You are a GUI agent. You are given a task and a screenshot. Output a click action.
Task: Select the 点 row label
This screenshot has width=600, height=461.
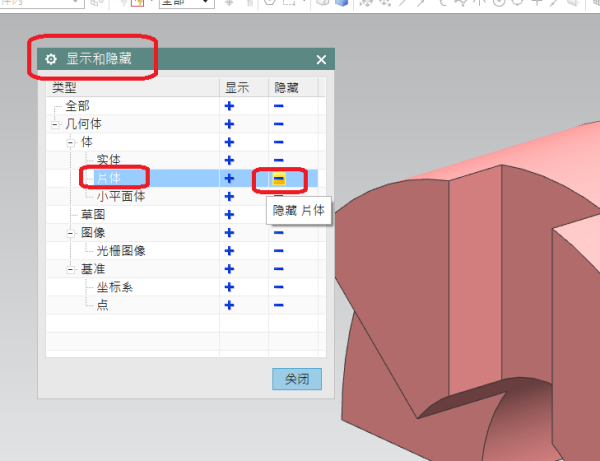pyautogui.click(x=103, y=305)
